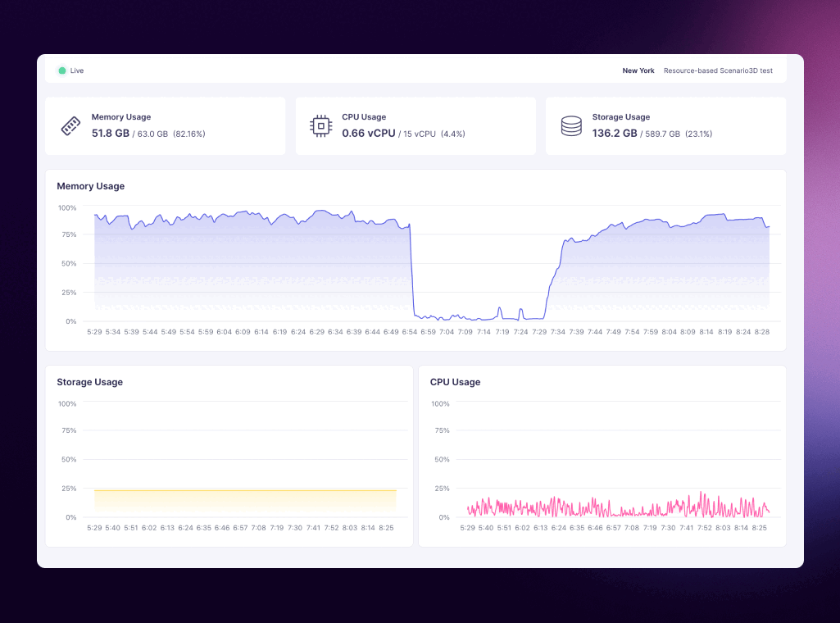The height and width of the screenshot is (623, 840).
Task: Click the 6:54 marker on memory chart
Action: (410, 332)
